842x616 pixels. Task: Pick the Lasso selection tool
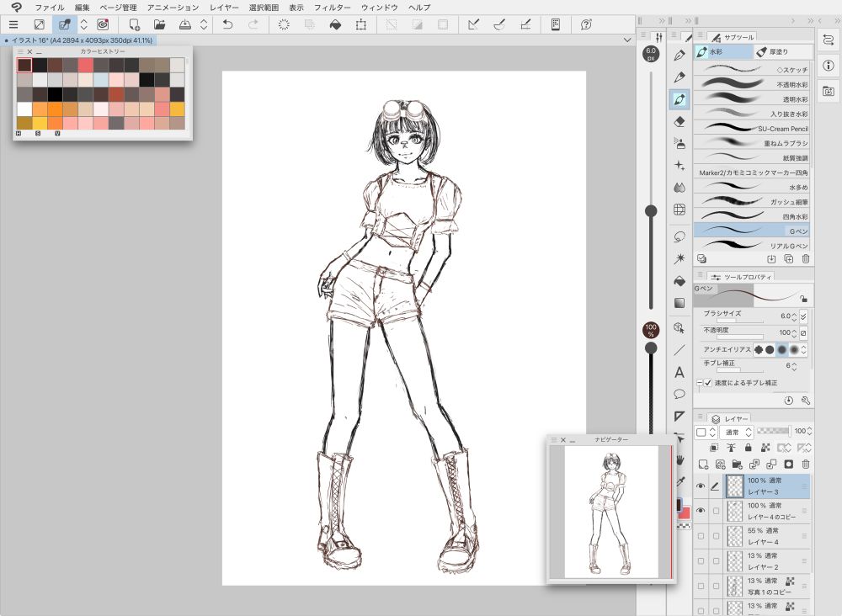pyautogui.click(x=679, y=236)
